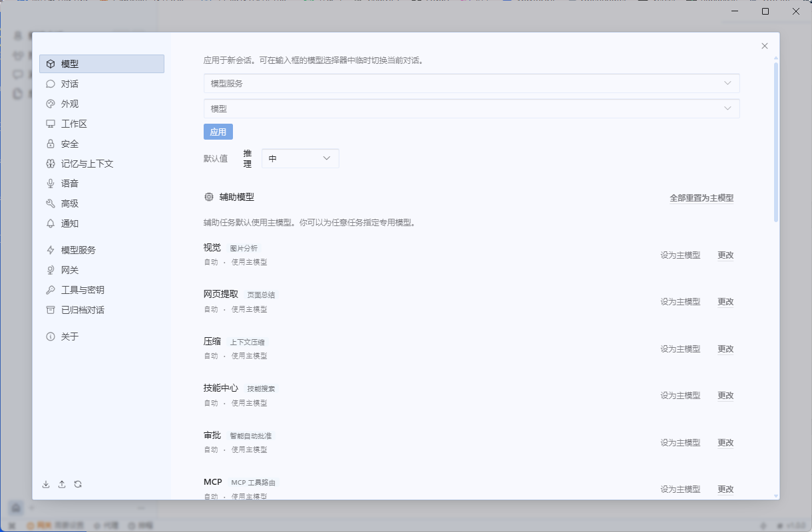
Task: Click the 技能搜索 tag
Action: [261, 388]
